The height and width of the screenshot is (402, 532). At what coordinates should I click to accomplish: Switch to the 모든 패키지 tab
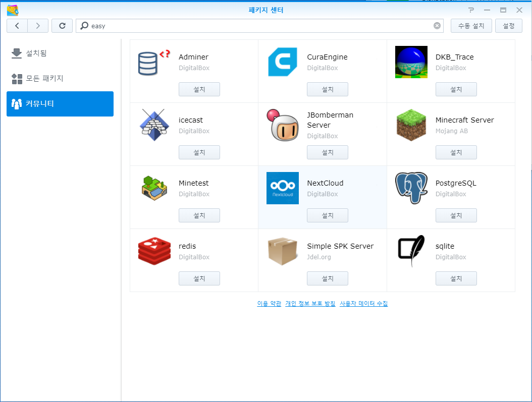pos(60,78)
